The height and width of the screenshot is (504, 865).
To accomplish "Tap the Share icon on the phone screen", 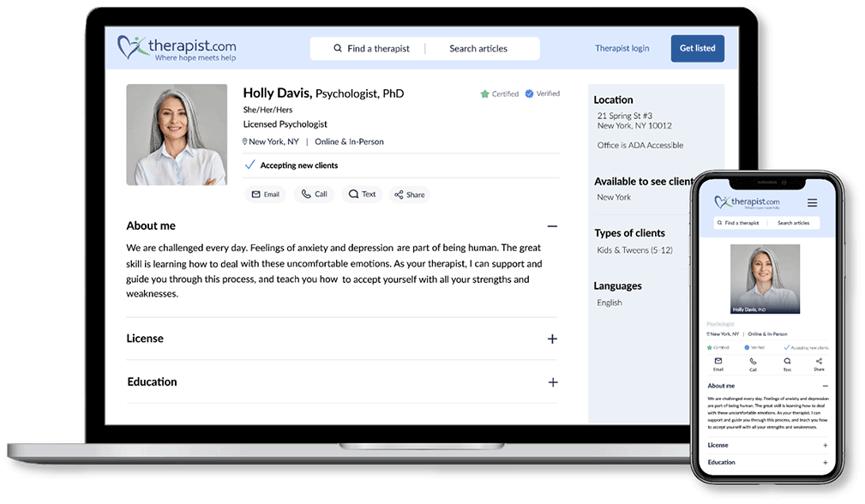I will point(819,363).
